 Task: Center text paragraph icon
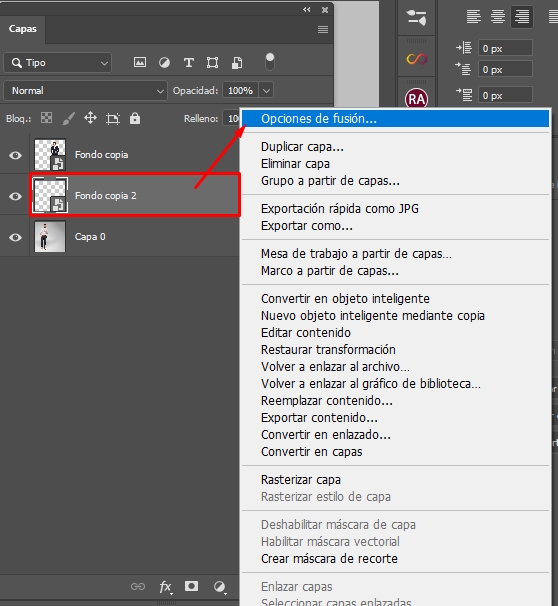(498, 17)
